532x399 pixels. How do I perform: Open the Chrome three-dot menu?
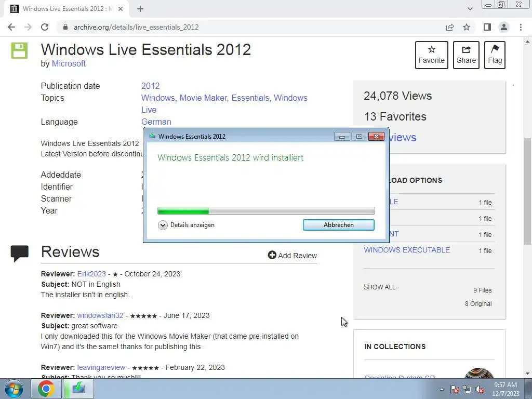521,27
